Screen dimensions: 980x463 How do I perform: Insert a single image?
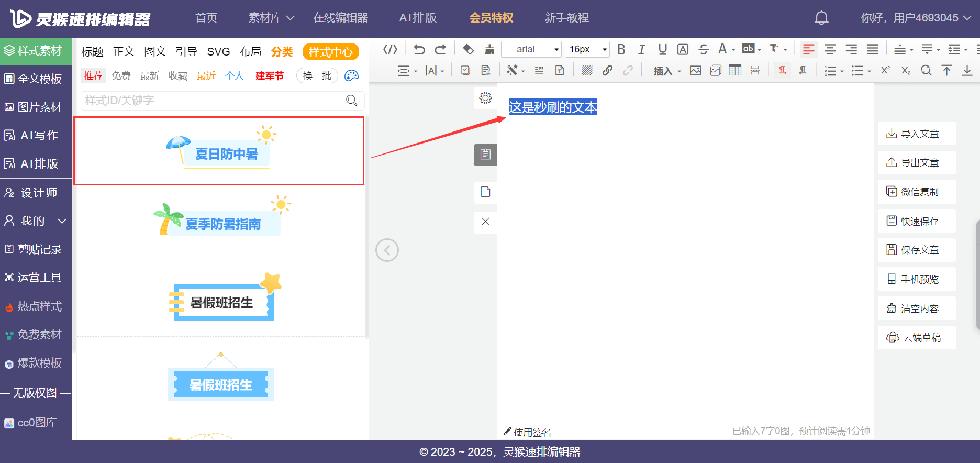pos(695,70)
